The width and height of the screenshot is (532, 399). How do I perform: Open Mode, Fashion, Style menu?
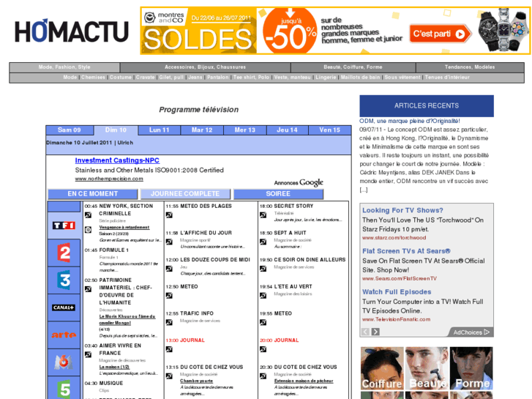point(64,67)
